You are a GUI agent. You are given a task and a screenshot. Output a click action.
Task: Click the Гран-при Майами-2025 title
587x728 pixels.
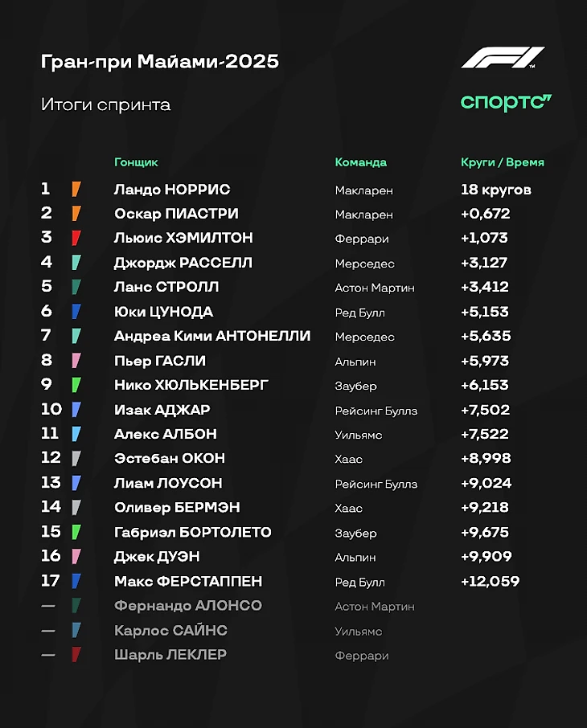point(159,62)
